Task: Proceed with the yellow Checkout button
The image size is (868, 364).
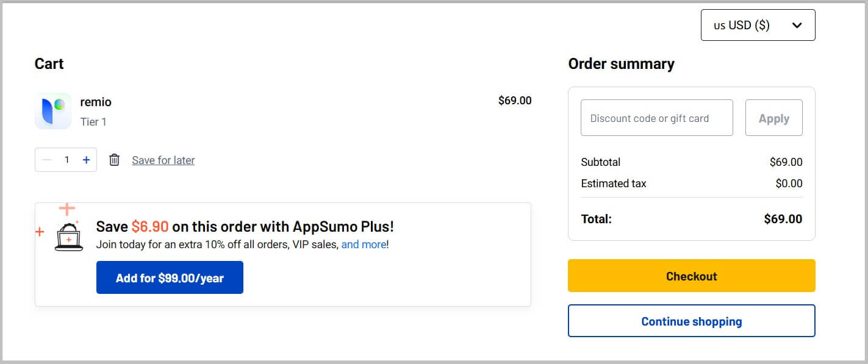Action: click(691, 276)
